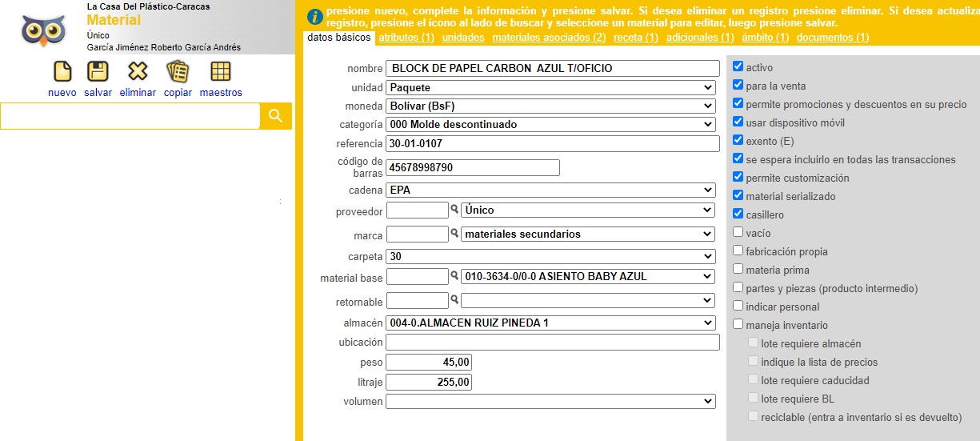The height and width of the screenshot is (441, 980).
Task: Click the marca code input box
Action: 418,234
